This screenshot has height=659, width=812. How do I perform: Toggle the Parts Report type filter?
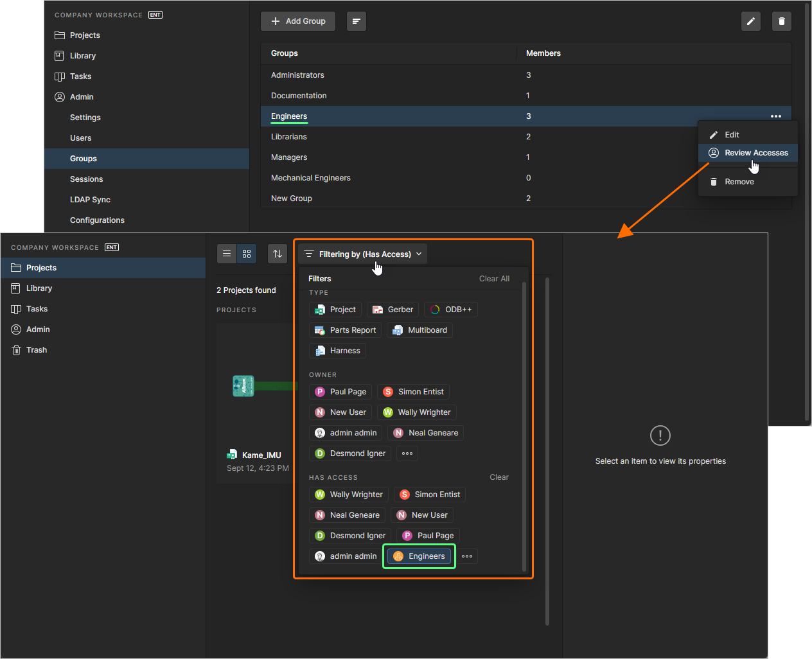(346, 330)
